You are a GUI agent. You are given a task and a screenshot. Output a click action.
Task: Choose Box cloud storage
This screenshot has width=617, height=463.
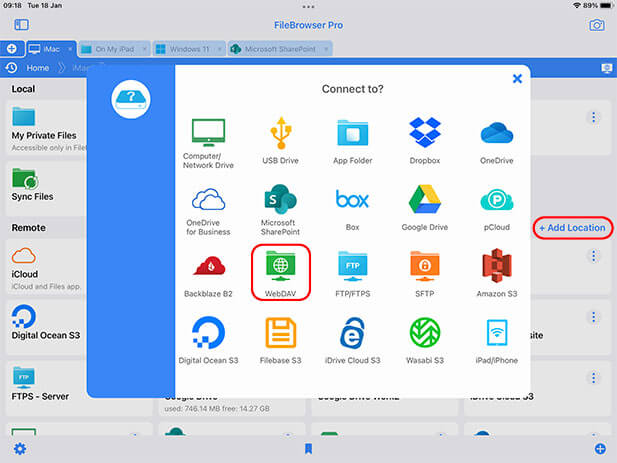click(353, 210)
